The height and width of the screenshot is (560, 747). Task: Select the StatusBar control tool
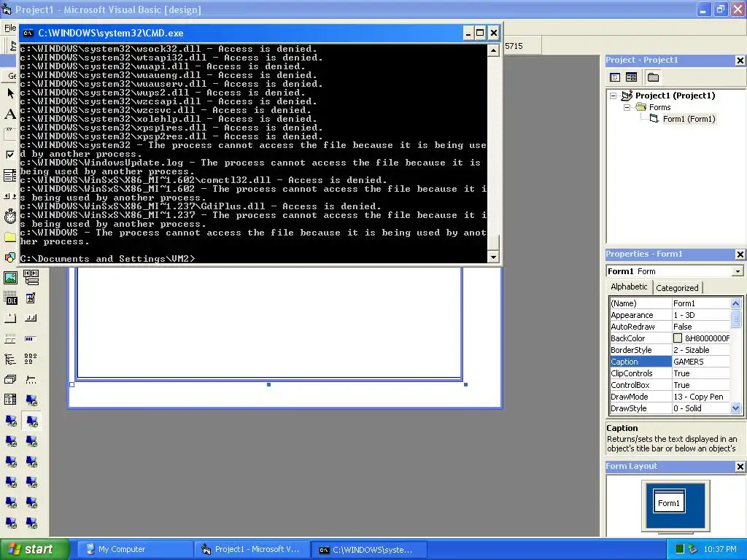10,339
